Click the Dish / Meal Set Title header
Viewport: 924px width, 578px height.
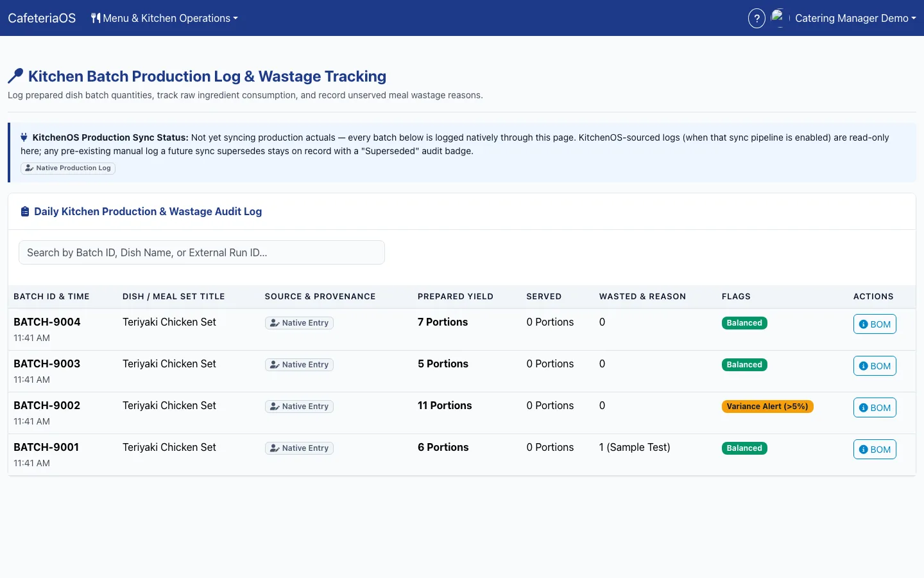click(174, 297)
